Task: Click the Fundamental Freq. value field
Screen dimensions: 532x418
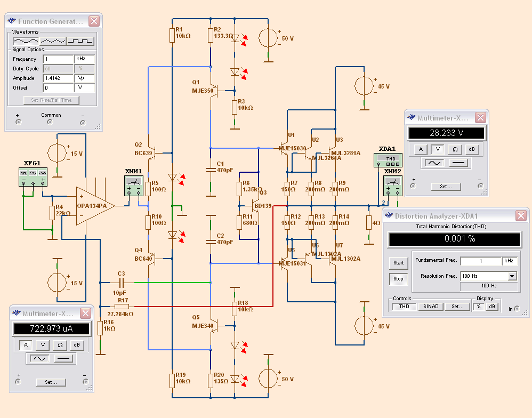Action: 481,261
